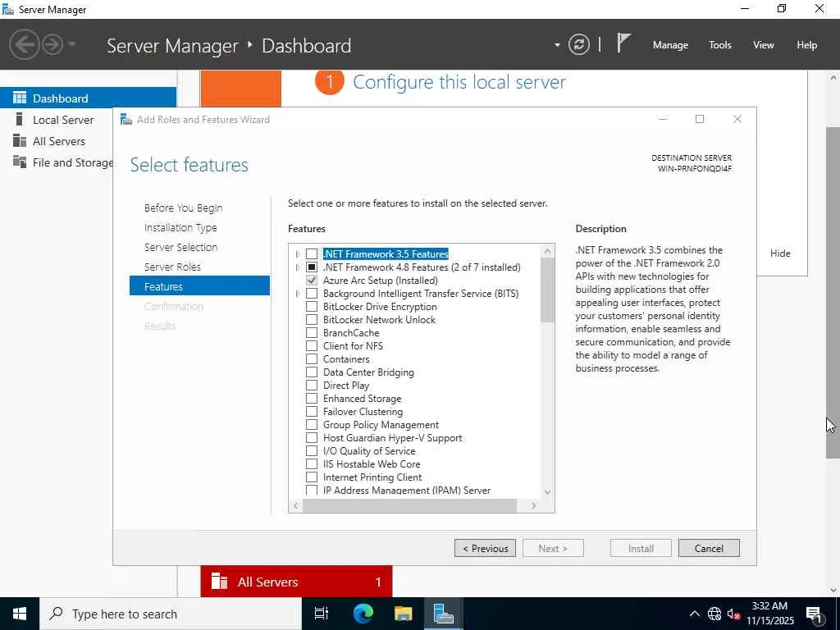Cancel the Add Roles wizard

click(709, 548)
